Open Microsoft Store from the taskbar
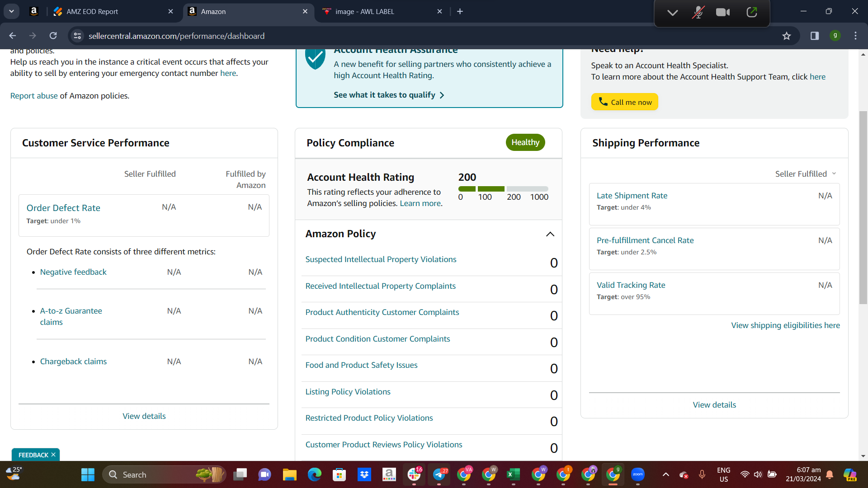 (339, 474)
